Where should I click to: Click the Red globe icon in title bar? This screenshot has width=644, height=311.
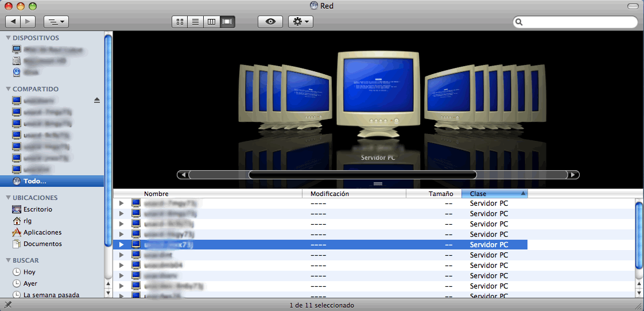coord(314,5)
